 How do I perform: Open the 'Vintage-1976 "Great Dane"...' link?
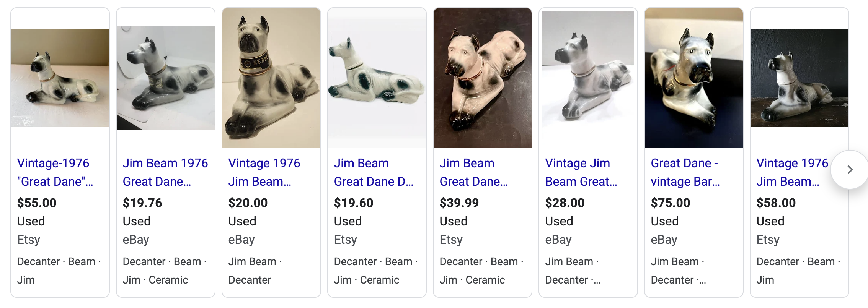click(x=55, y=172)
